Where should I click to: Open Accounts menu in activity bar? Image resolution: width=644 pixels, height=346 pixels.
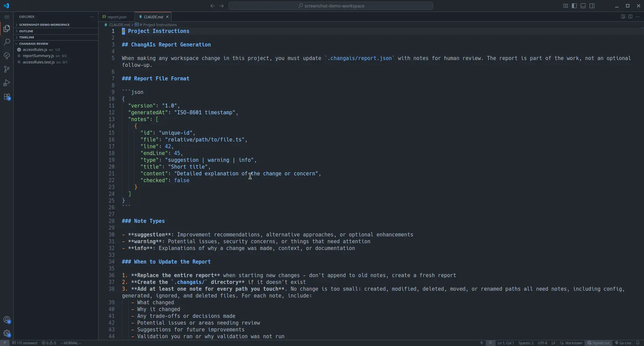pyautogui.click(x=7, y=320)
